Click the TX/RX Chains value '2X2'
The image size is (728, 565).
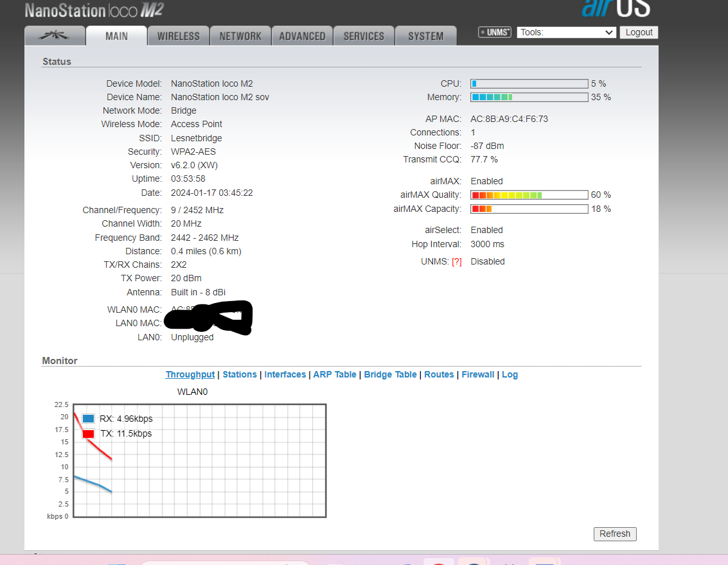pyautogui.click(x=179, y=265)
